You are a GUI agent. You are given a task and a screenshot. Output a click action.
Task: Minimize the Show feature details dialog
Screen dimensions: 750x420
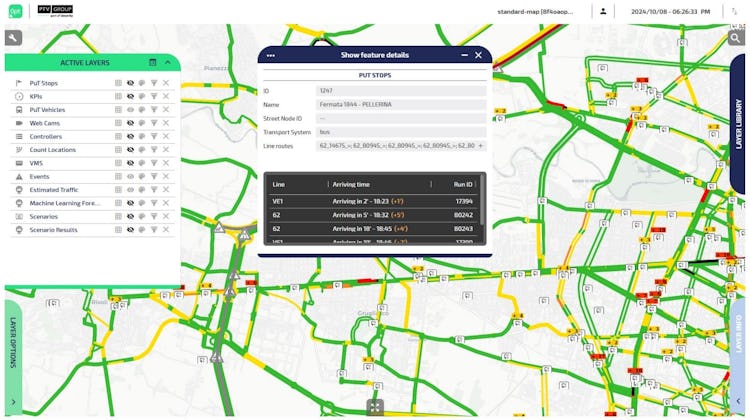pyautogui.click(x=464, y=55)
